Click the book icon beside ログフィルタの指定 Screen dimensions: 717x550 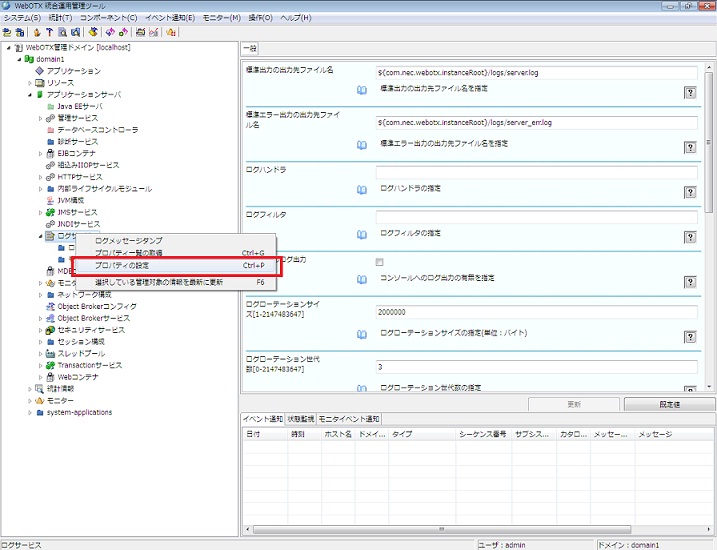click(x=362, y=235)
